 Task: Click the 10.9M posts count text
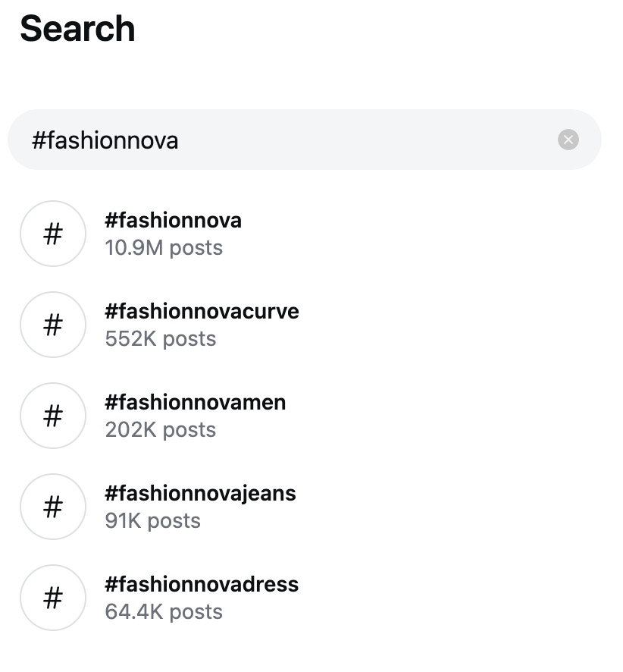164,248
